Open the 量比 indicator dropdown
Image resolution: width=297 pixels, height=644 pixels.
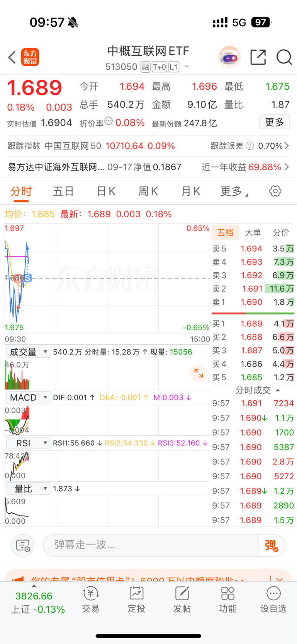point(29,489)
